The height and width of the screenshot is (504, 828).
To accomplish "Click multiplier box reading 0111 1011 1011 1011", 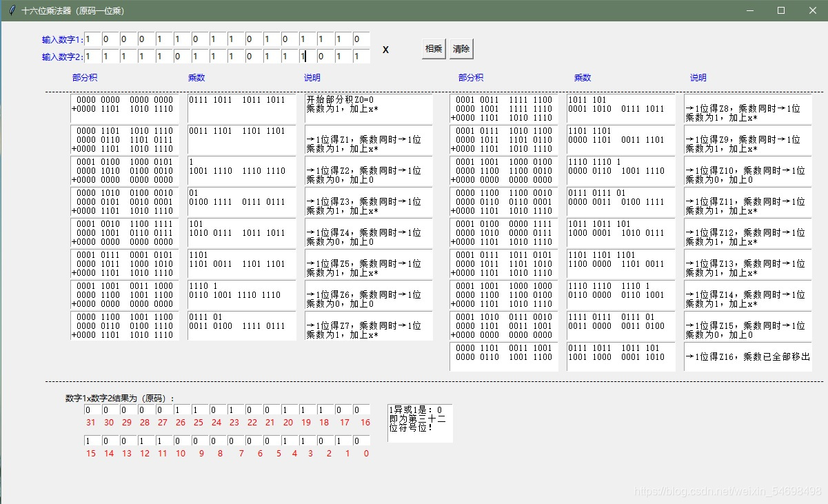I will [241, 108].
